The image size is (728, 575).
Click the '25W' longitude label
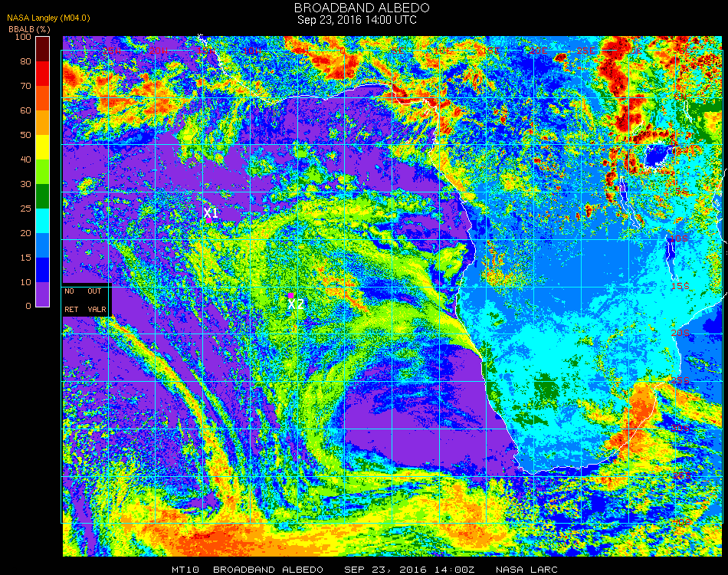pos(112,51)
